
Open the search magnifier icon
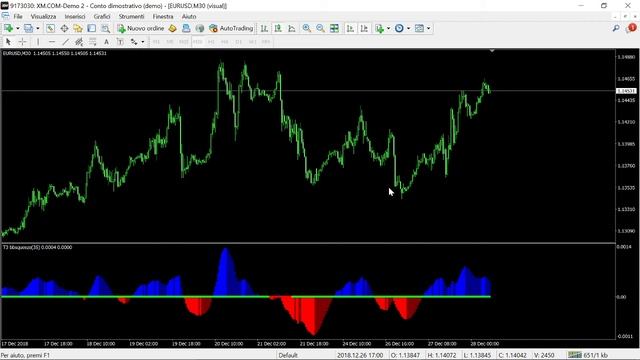(x=616, y=28)
